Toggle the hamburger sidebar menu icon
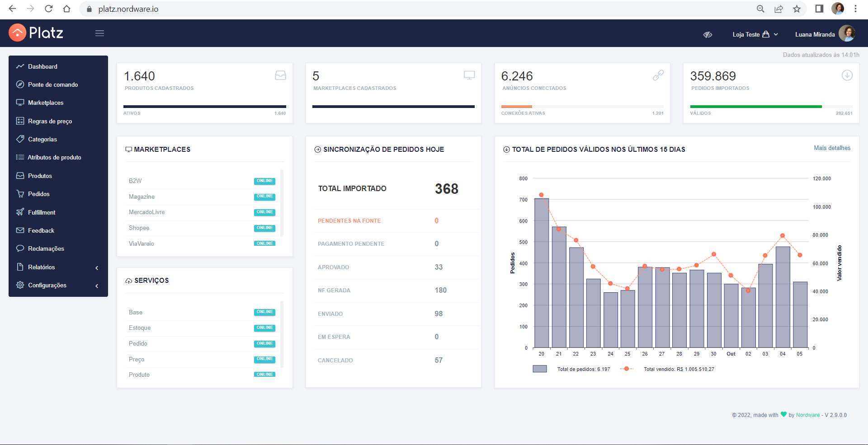Image resolution: width=868 pixels, height=445 pixels. [x=100, y=33]
